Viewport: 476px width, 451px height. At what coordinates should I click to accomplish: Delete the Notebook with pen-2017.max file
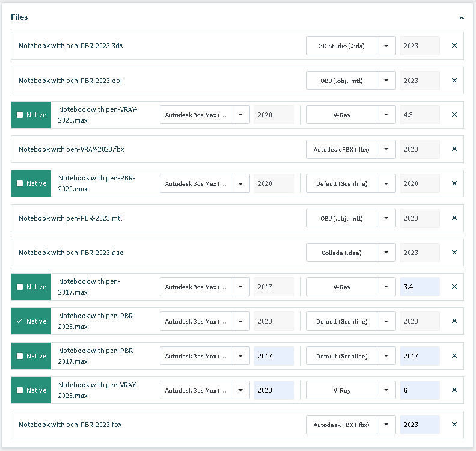454,287
